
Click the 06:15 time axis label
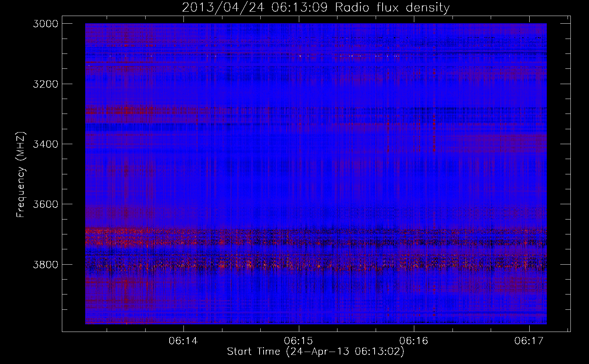tap(299, 341)
